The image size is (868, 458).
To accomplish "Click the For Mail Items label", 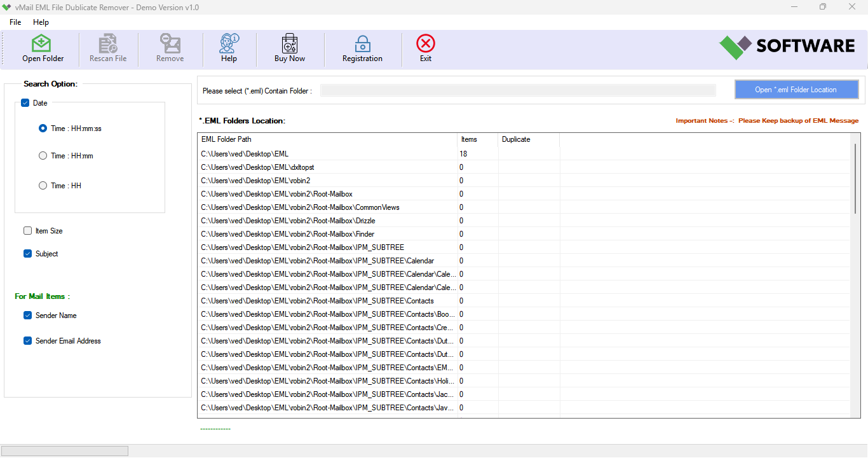I will 43,296.
